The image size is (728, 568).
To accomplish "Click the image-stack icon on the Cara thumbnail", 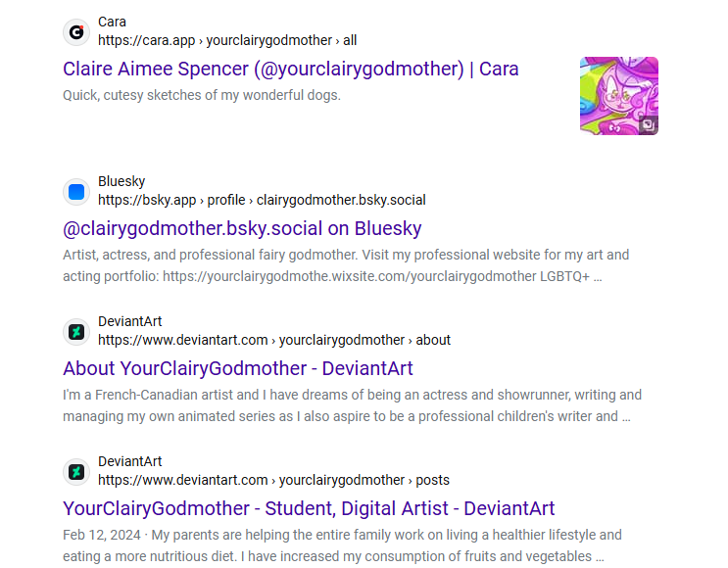I will 647,124.
